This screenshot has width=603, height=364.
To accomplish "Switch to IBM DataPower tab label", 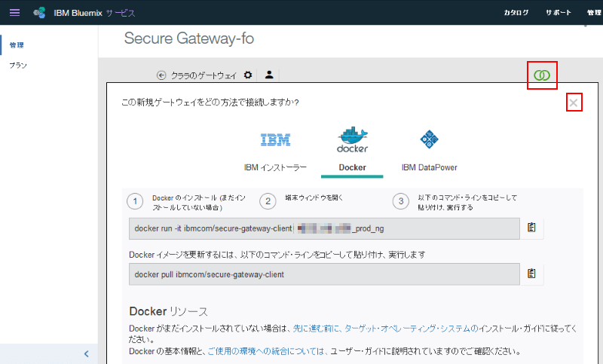I will pyautogui.click(x=430, y=167).
